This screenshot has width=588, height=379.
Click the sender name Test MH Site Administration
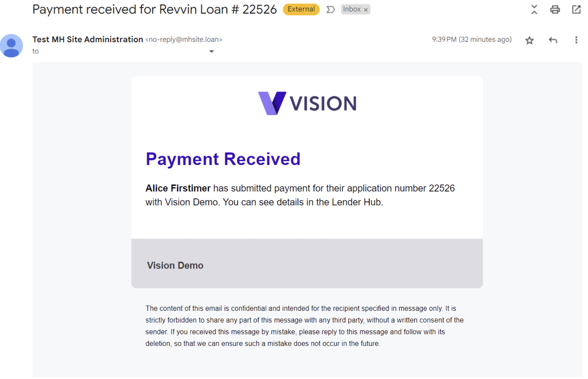coord(88,39)
